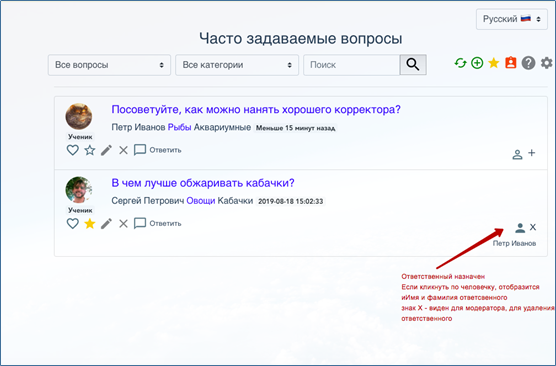Click the Кабачки subcategory text
556x366 pixels.
(235, 201)
